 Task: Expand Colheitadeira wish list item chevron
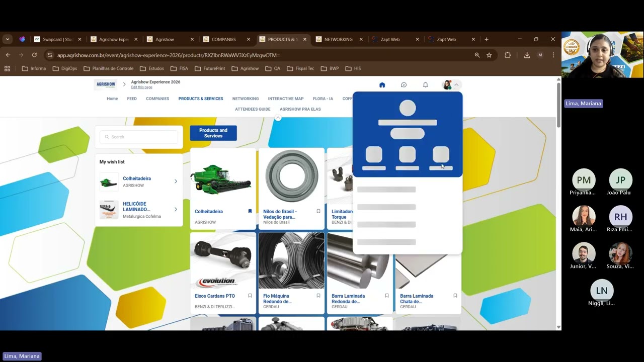176,182
